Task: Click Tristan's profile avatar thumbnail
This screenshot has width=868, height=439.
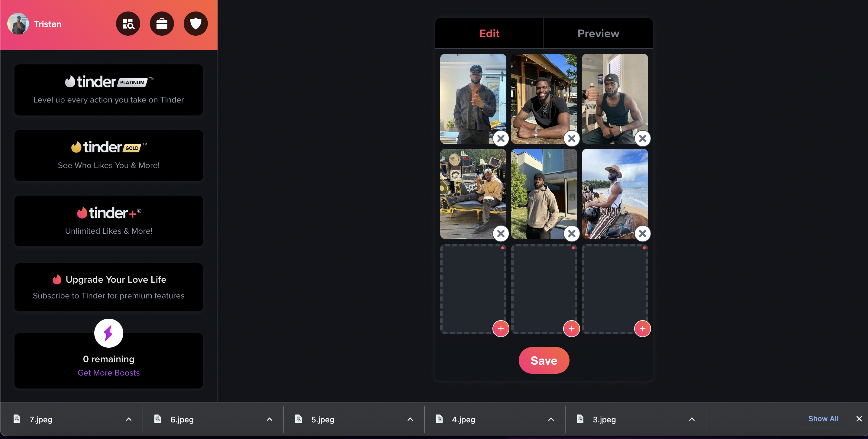Action: (18, 24)
